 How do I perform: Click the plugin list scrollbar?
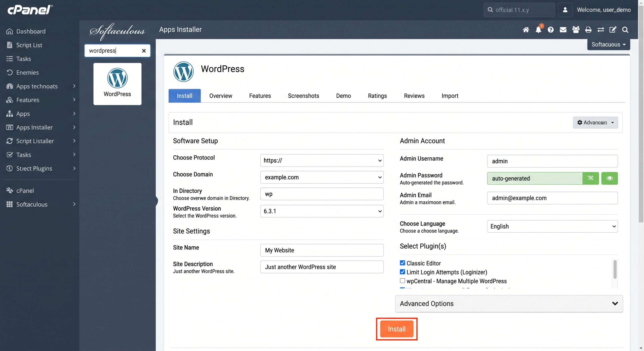[x=615, y=270]
